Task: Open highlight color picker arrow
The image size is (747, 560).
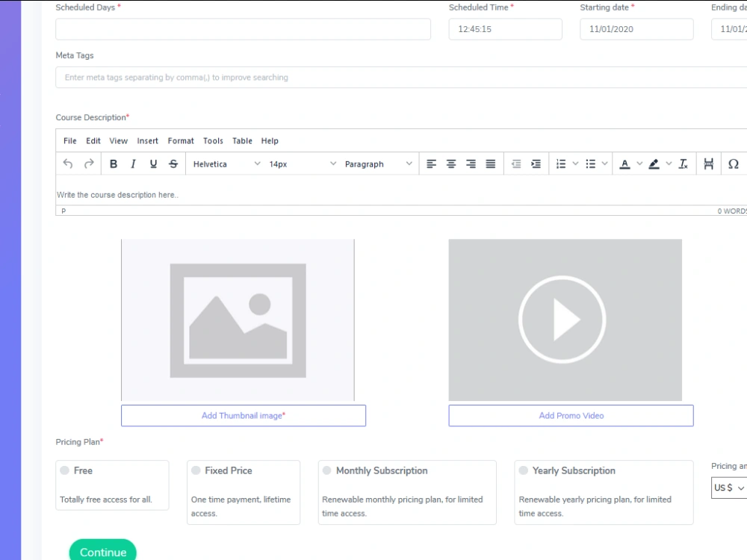Action: [x=669, y=164]
